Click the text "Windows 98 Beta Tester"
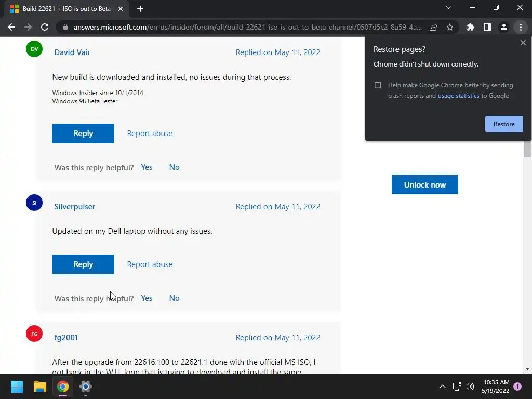The height and width of the screenshot is (399, 532). click(85, 101)
